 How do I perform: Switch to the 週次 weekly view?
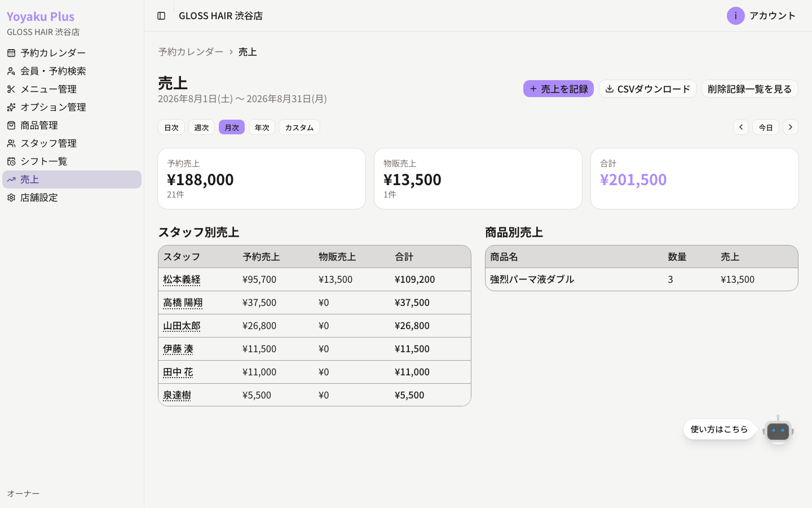click(201, 127)
